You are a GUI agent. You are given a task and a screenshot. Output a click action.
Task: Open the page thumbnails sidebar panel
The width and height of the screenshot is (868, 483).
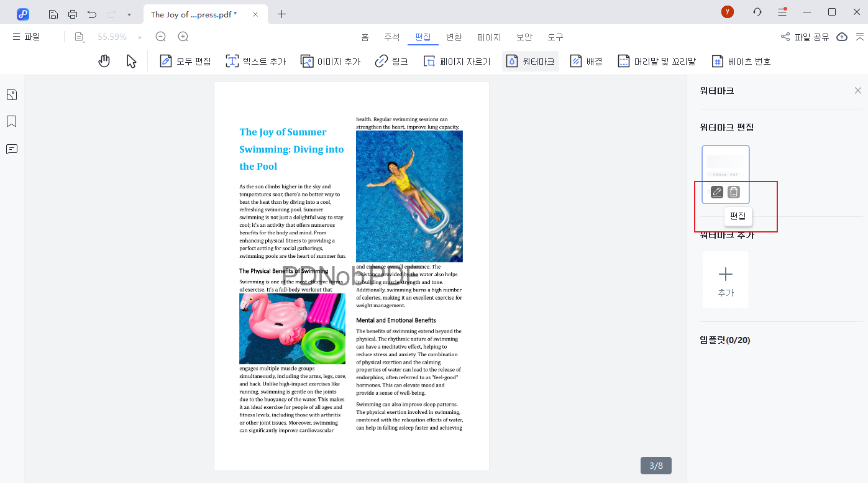(x=11, y=94)
